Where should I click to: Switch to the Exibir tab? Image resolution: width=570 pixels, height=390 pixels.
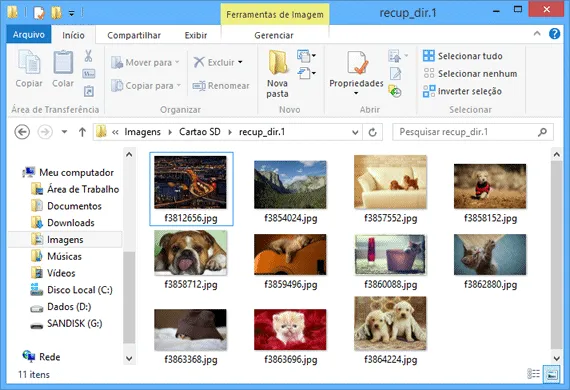tap(196, 35)
